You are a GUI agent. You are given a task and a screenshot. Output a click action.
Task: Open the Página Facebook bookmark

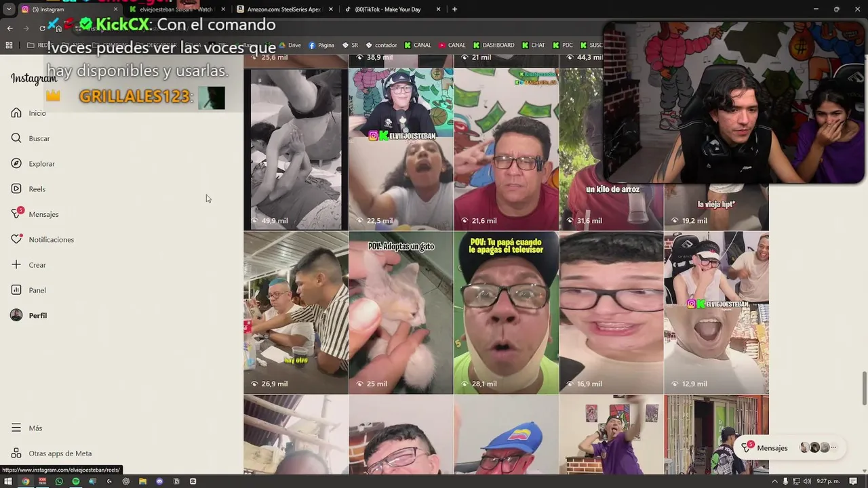321,45
